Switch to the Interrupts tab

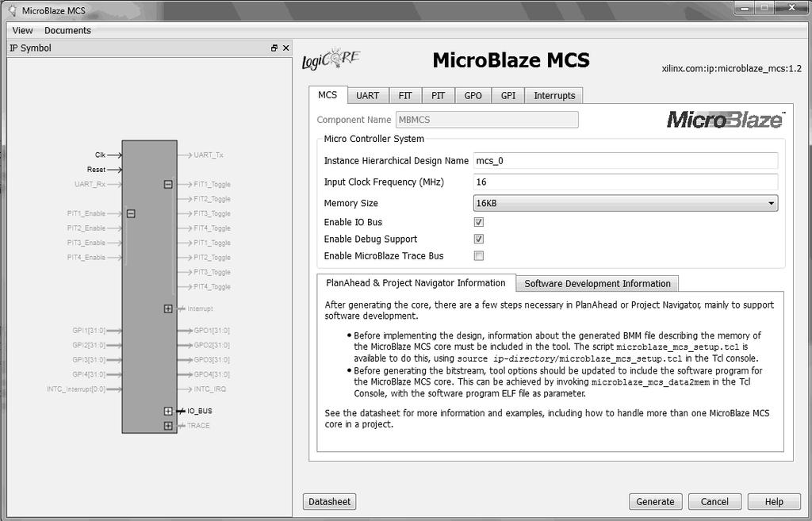[x=554, y=96]
